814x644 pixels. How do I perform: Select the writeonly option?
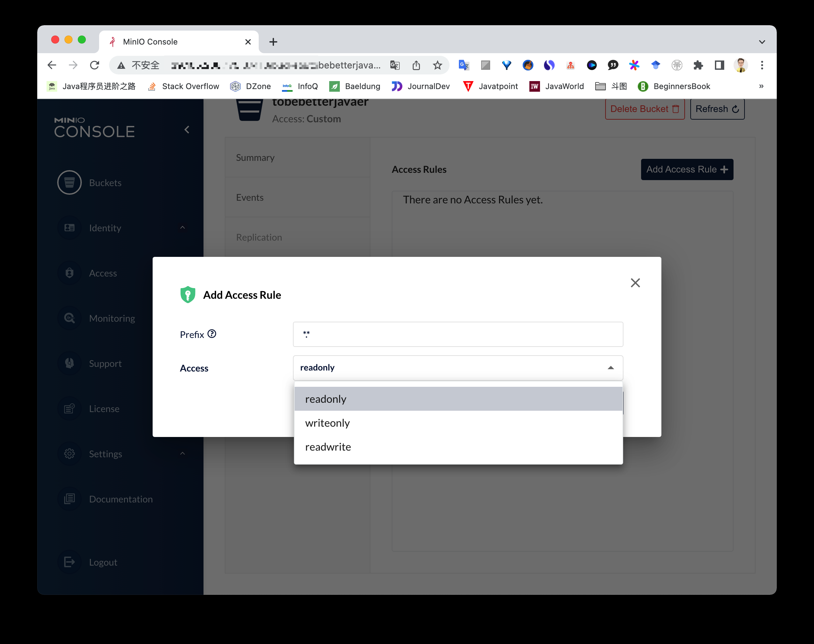click(x=328, y=423)
